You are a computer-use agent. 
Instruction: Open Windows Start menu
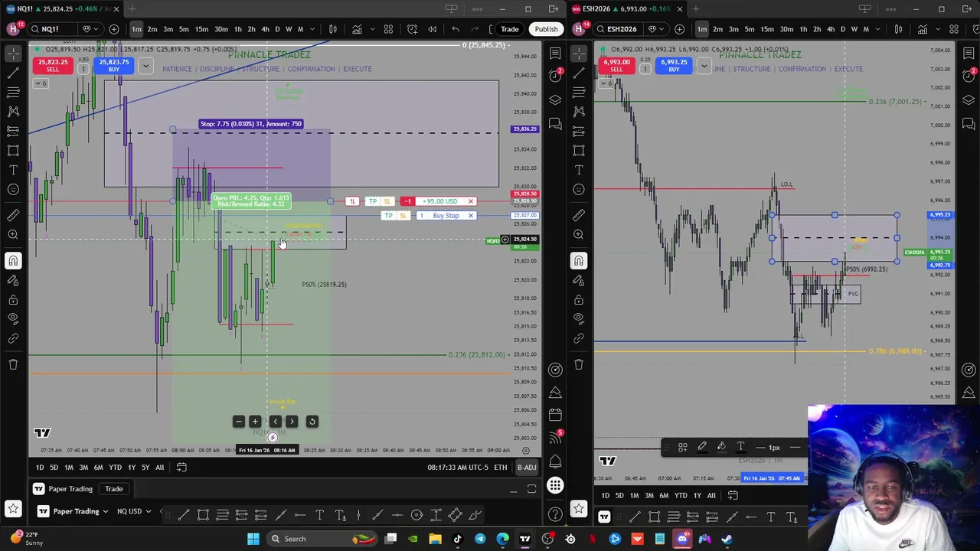[x=253, y=539]
